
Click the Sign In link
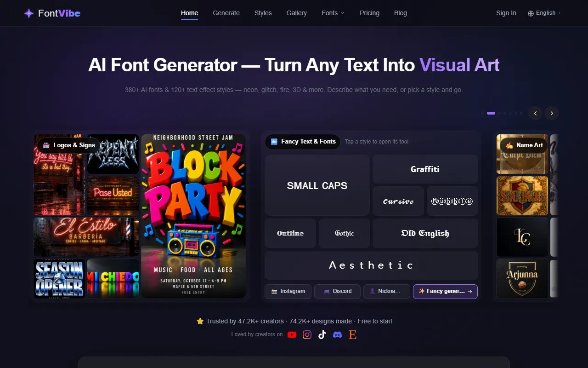[x=506, y=13]
